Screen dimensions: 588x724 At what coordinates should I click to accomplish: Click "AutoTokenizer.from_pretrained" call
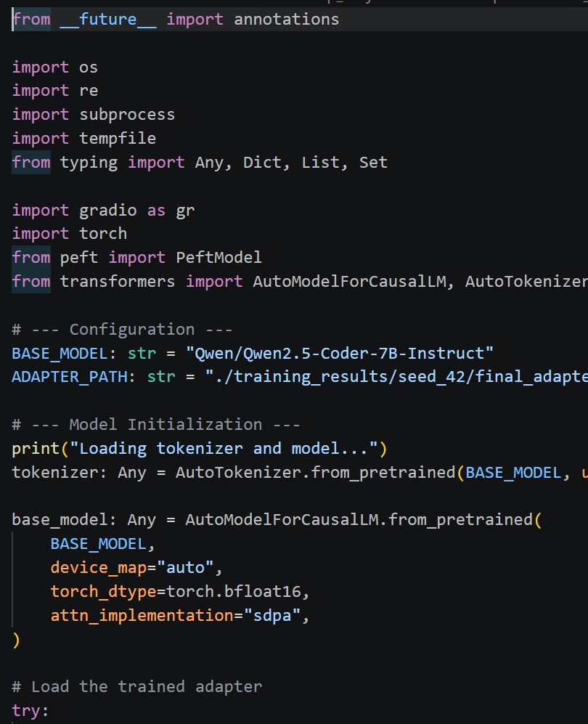[x=315, y=473]
